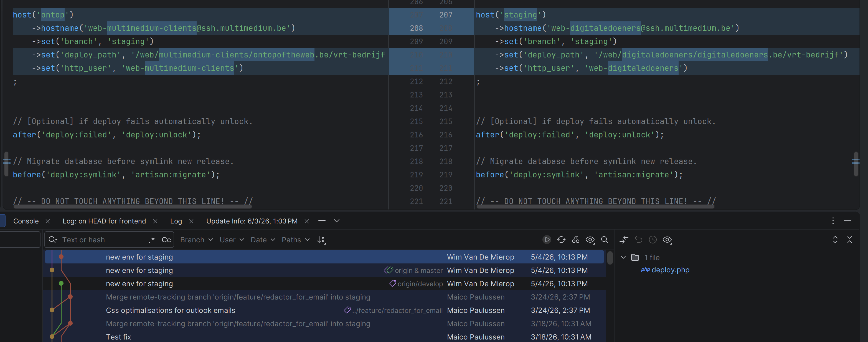Click the cherry-pick icon
Screen dimensions: 868x342
575,240
